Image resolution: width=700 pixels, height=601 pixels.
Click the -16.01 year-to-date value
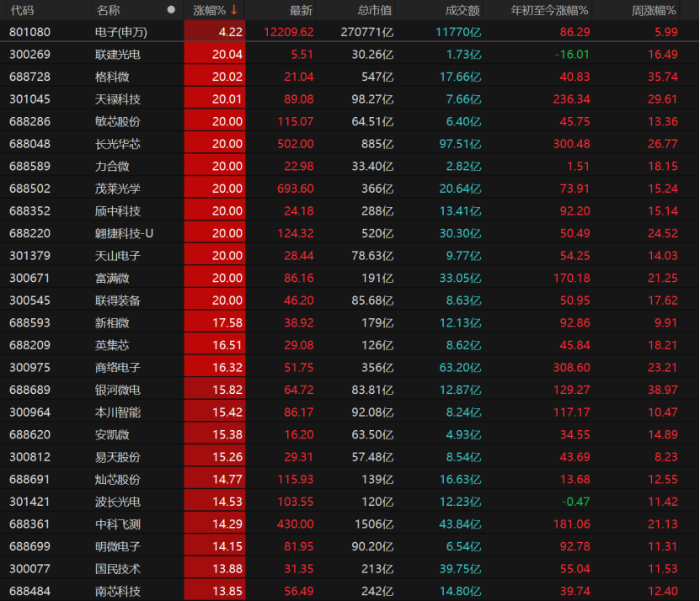(572, 55)
